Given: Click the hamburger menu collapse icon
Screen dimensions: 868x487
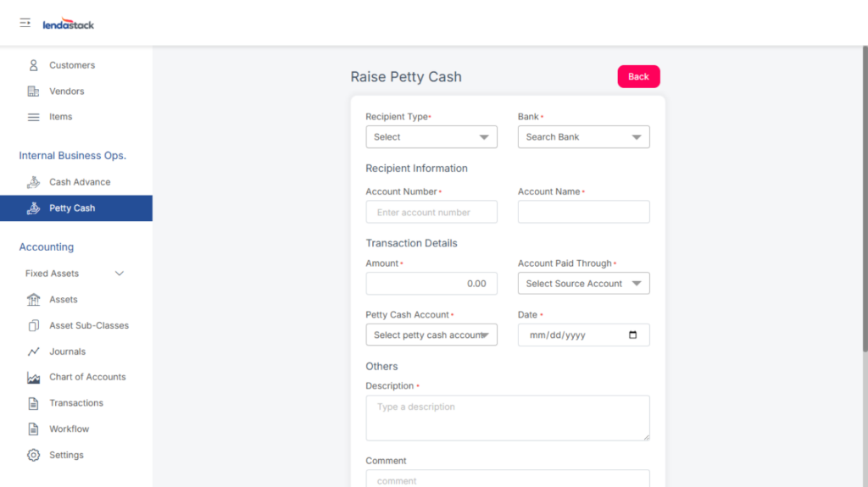Looking at the screenshot, I should 25,23.
